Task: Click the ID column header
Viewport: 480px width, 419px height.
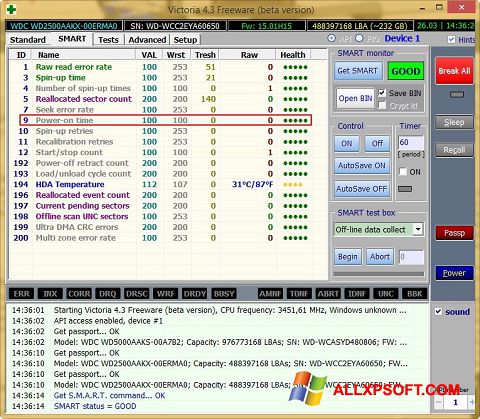Action: (21, 55)
